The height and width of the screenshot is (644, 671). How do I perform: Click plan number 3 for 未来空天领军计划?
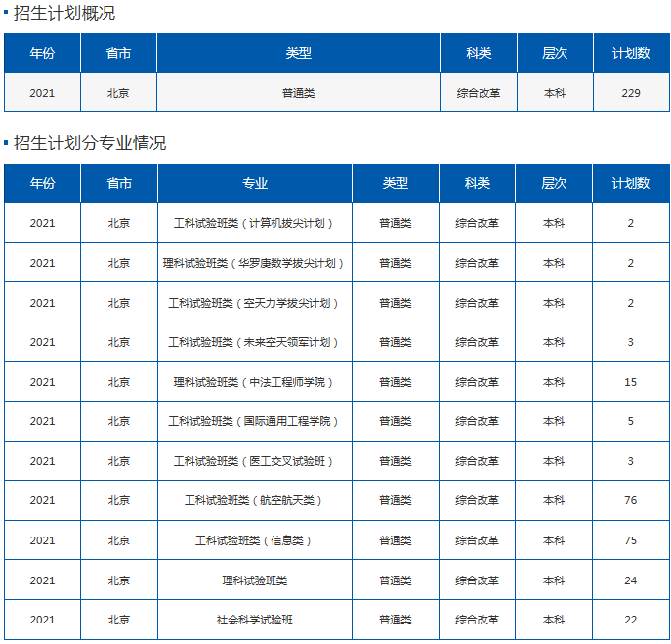(631, 342)
